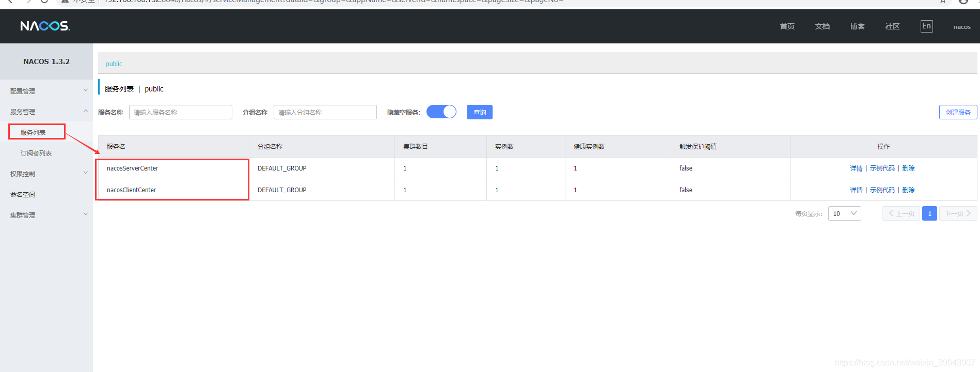Click 删除 for nacosServerCenter
980x372 pixels.
click(x=908, y=168)
